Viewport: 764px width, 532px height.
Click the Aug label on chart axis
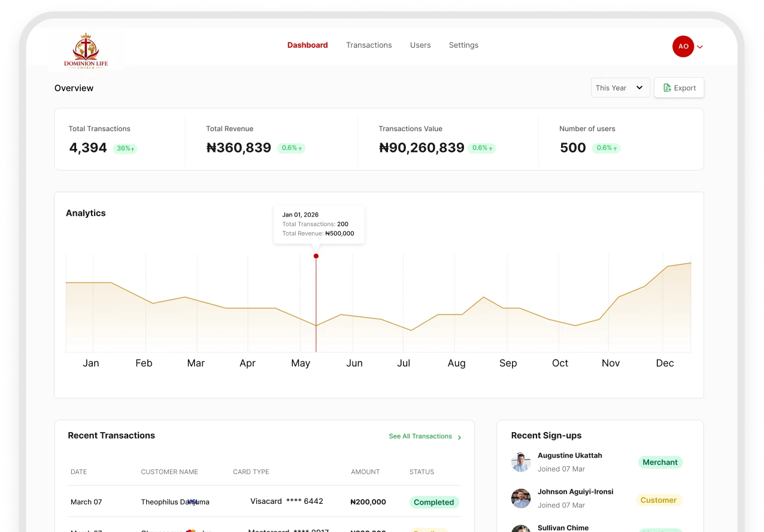pyautogui.click(x=456, y=363)
